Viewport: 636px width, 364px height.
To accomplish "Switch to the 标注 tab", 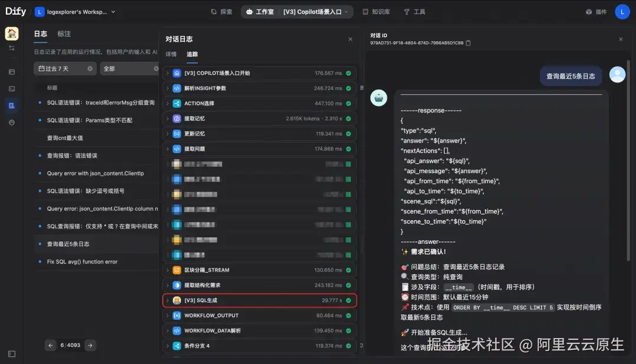I will tap(64, 34).
